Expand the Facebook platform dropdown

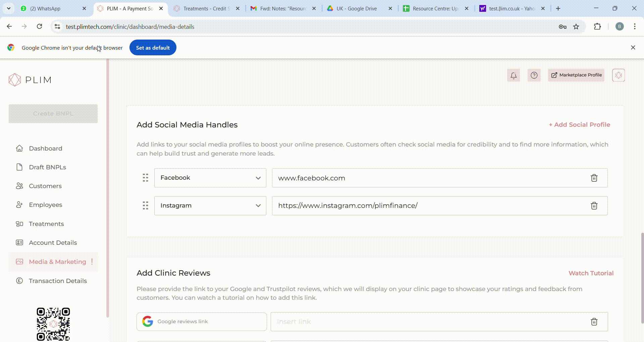point(210,178)
